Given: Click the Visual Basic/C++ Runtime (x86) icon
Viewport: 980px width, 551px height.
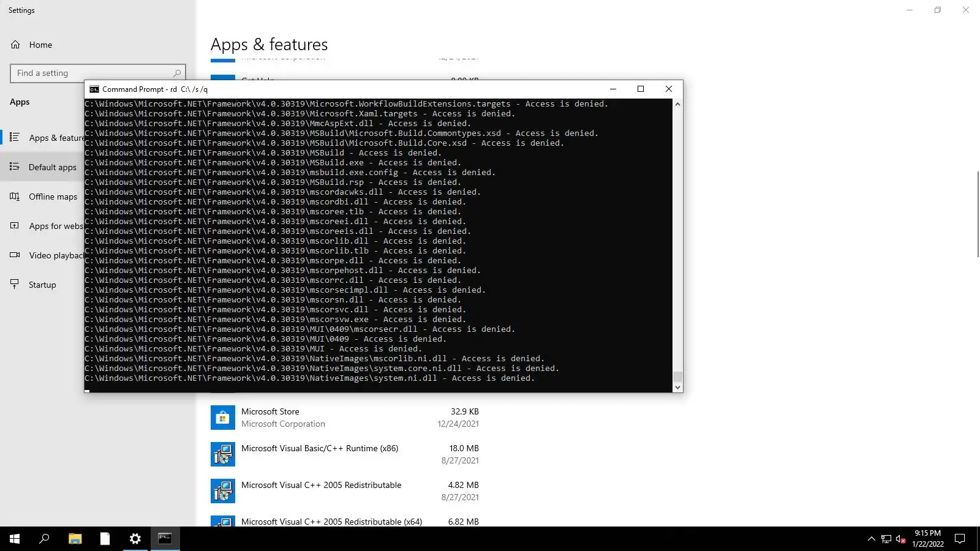Looking at the screenshot, I should click(x=223, y=454).
